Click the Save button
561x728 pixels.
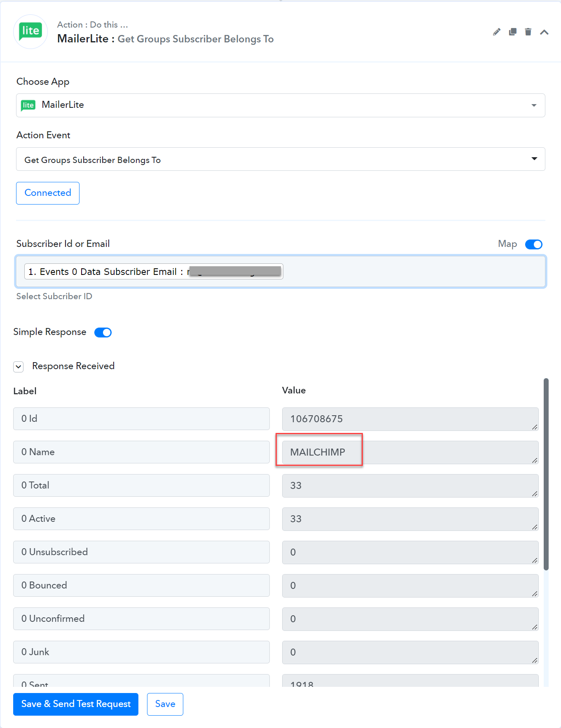(165, 704)
